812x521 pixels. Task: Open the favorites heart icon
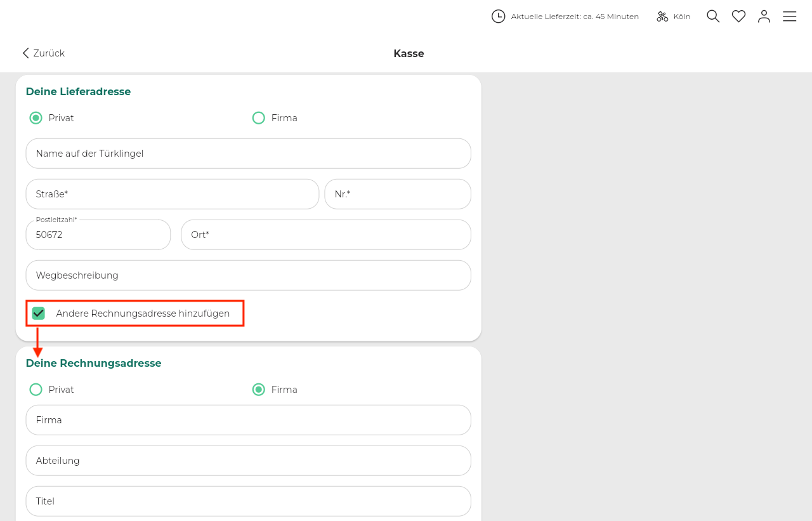(738, 16)
